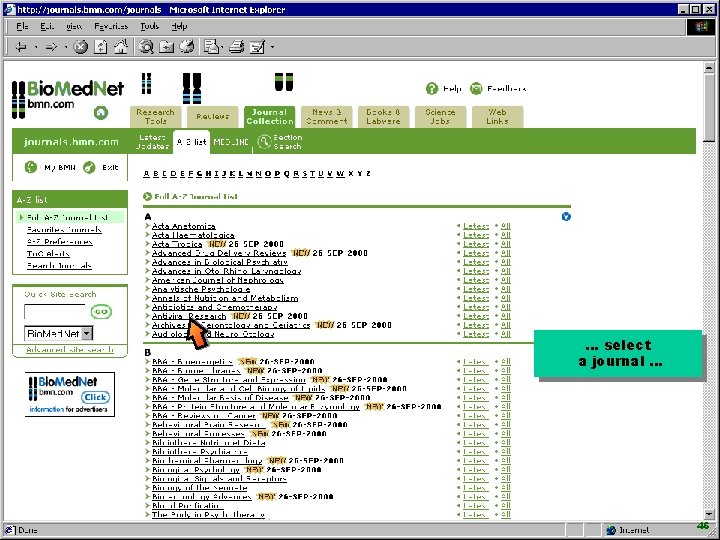Image resolution: width=720 pixels, height=540 pixels.
Task: Click the Section Search magnifier icon
Action: click(x=264, y=142)
